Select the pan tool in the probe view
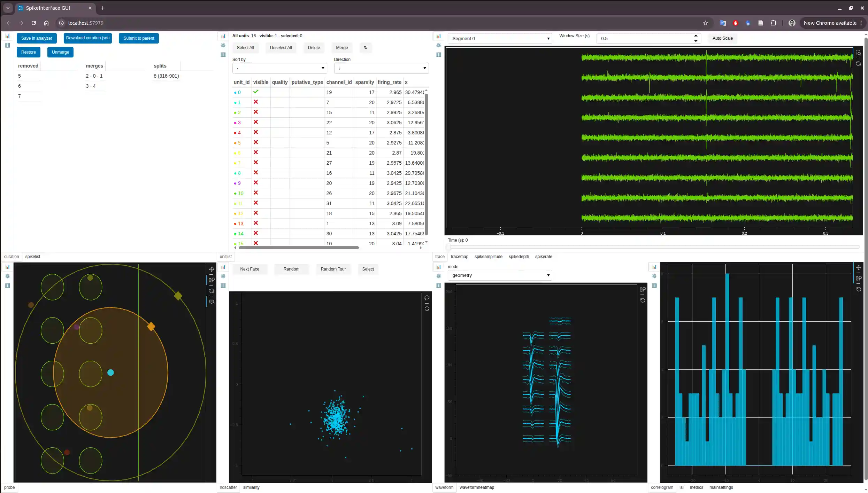Screen dimensions: 868x493 point(212,269)
